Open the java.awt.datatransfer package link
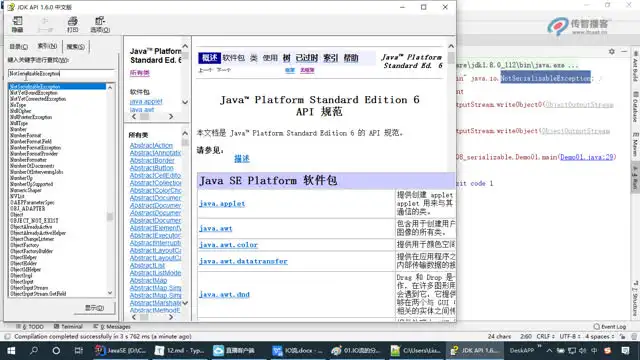The width and height of the screenshot is (640, 360). point(243,261)
